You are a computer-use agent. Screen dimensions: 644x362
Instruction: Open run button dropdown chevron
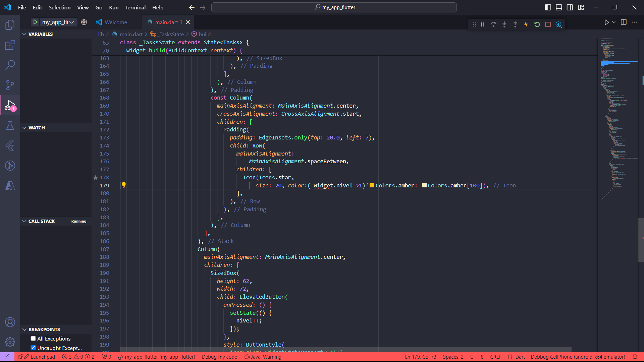click(x=614, y=22)
